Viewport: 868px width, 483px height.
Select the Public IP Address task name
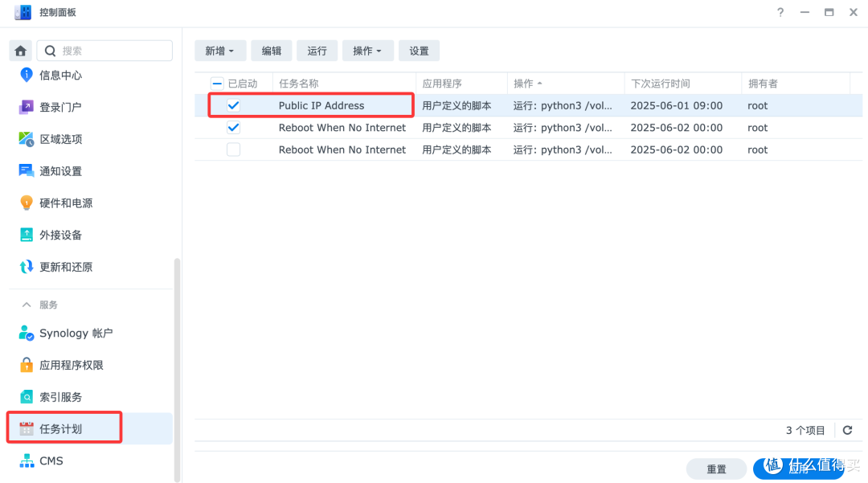click(321, 105)
